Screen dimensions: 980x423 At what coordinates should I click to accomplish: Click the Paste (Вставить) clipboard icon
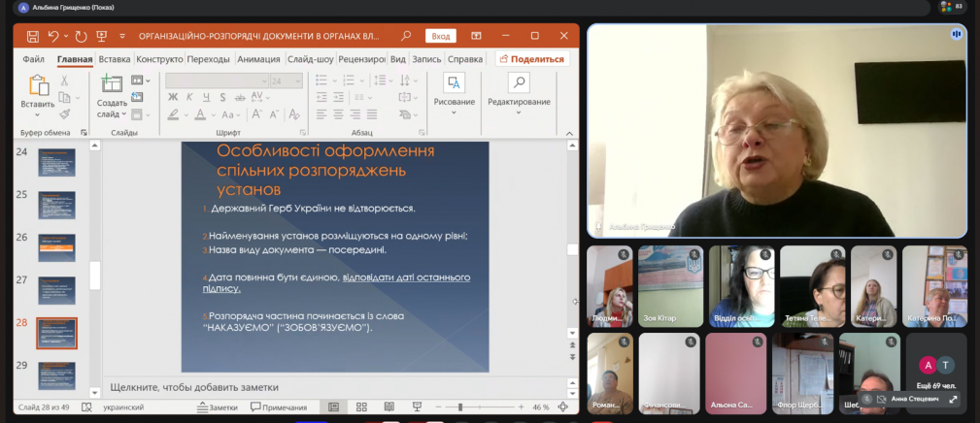click(38, 89)
